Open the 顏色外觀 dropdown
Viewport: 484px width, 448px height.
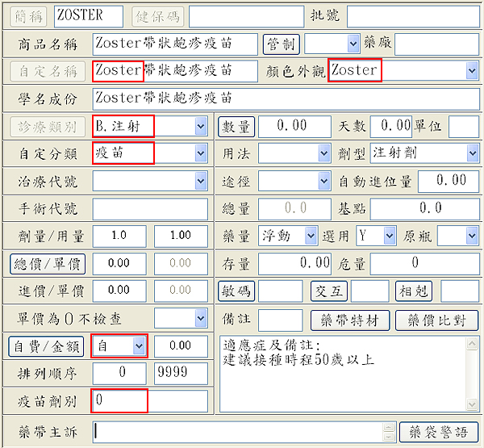coord(472,71)
